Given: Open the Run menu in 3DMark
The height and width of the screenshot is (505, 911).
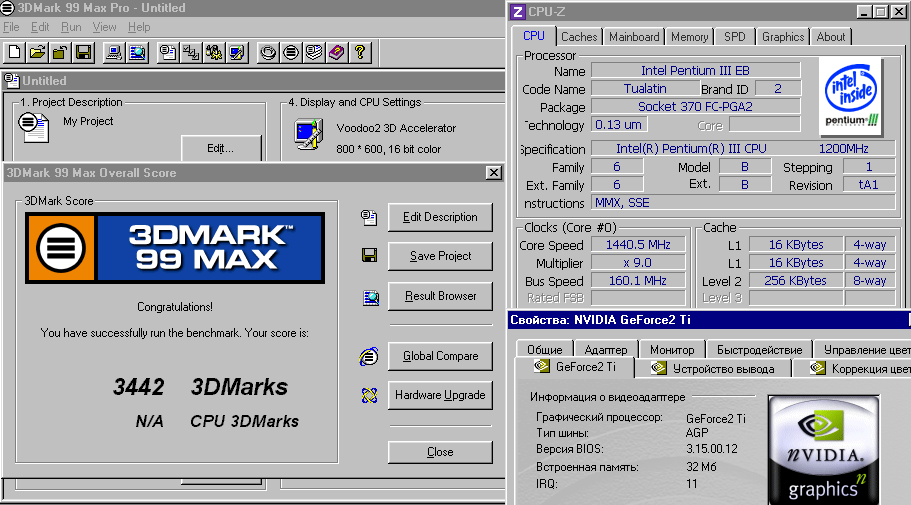Looking at the screenshot, I should click(x=71, y=27).
